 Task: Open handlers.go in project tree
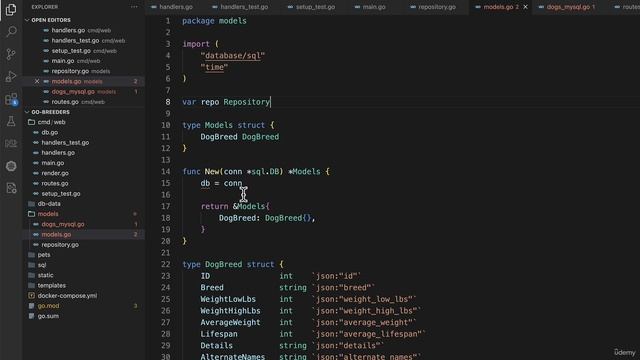[58, 153]
